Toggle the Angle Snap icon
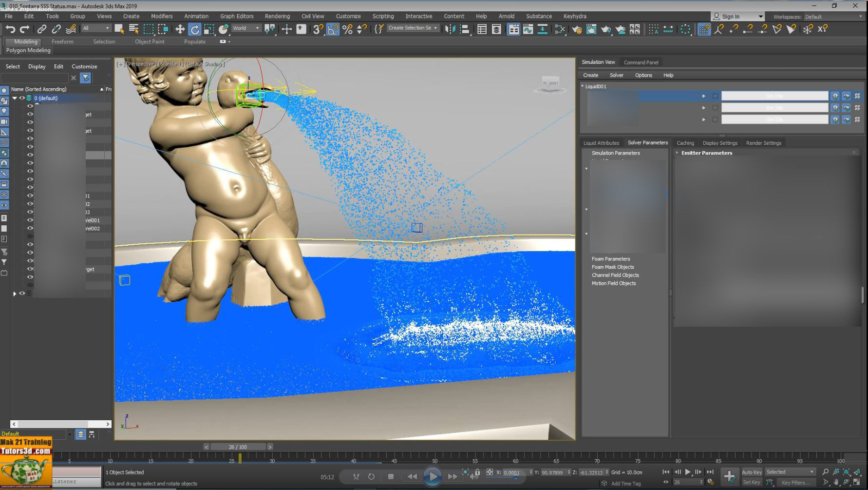Image resolution: width=868 pixels, height=490 pixels. [x=333, y=29]
